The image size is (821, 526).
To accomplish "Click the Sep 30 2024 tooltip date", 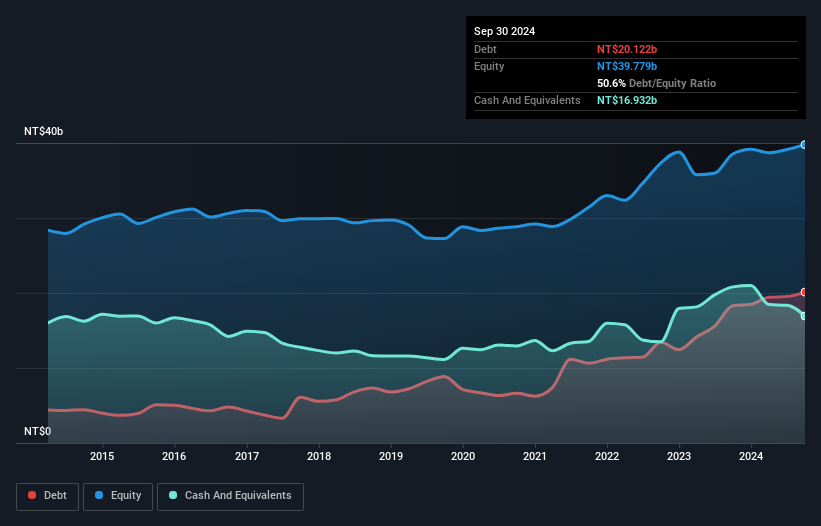I will [504, 31].
